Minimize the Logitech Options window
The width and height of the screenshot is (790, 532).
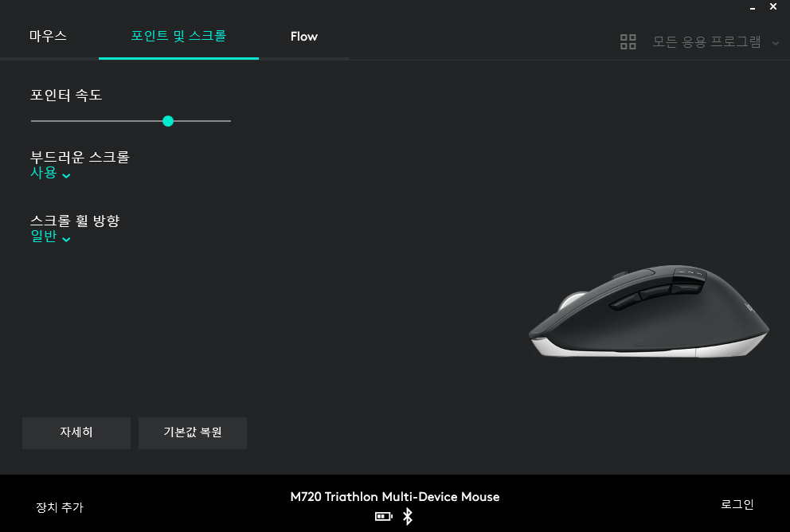753,7
